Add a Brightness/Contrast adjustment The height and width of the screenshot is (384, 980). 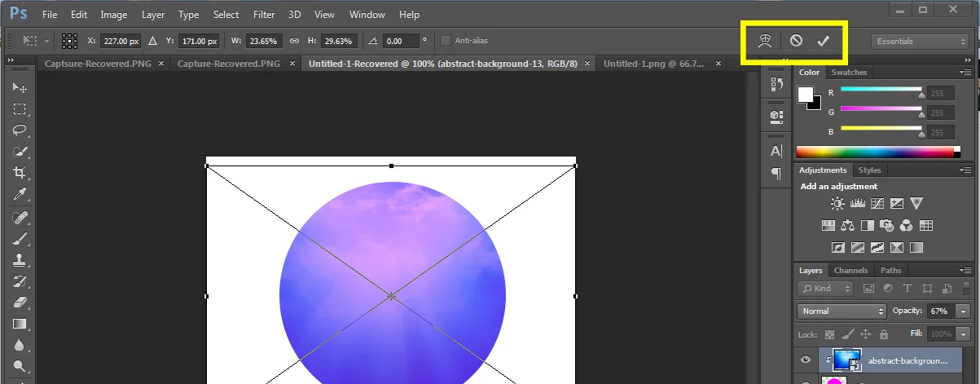pos(837,204)
